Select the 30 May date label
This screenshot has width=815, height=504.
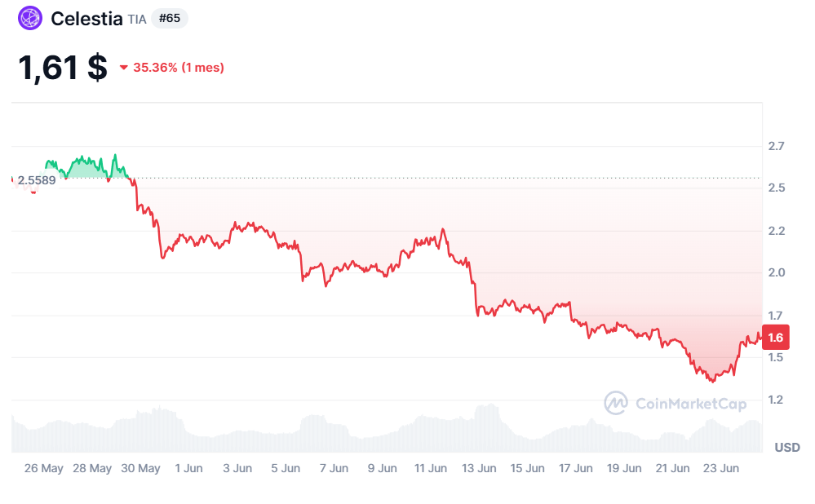141,468
